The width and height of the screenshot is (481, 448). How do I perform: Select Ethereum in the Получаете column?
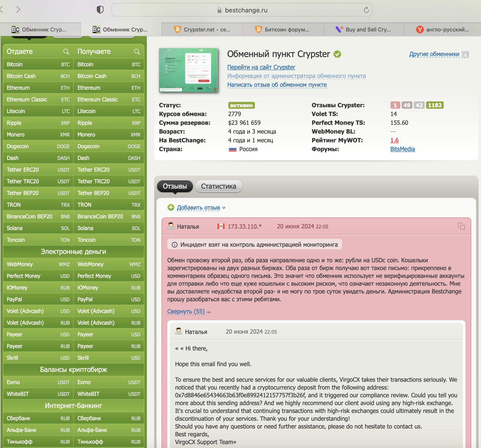click(109, 88)
